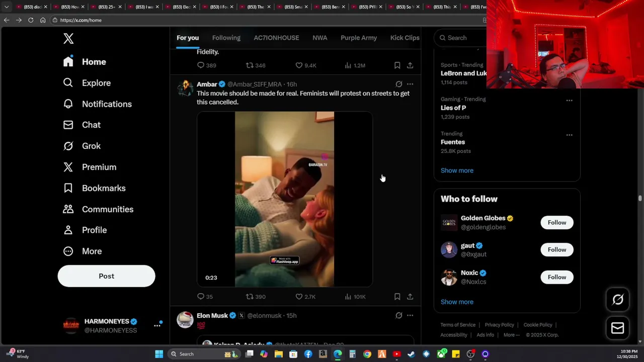Open the Home section
Screen dimensions: 644x362
[x=85, y=62]
